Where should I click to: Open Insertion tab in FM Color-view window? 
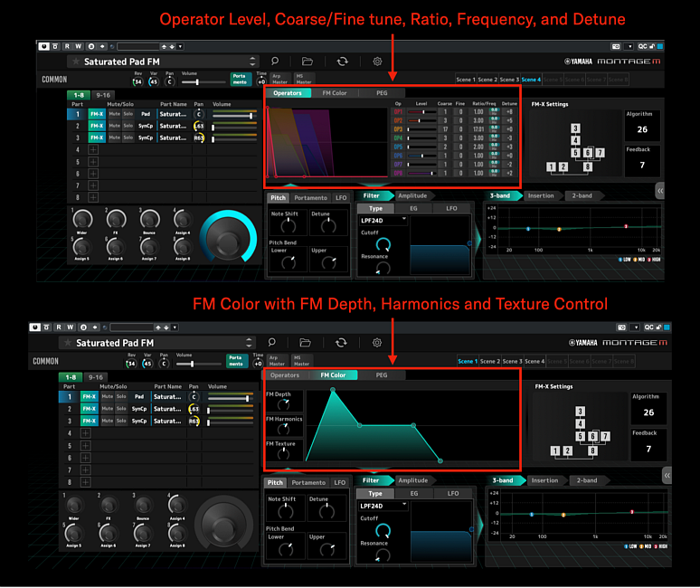pos(544,480)
